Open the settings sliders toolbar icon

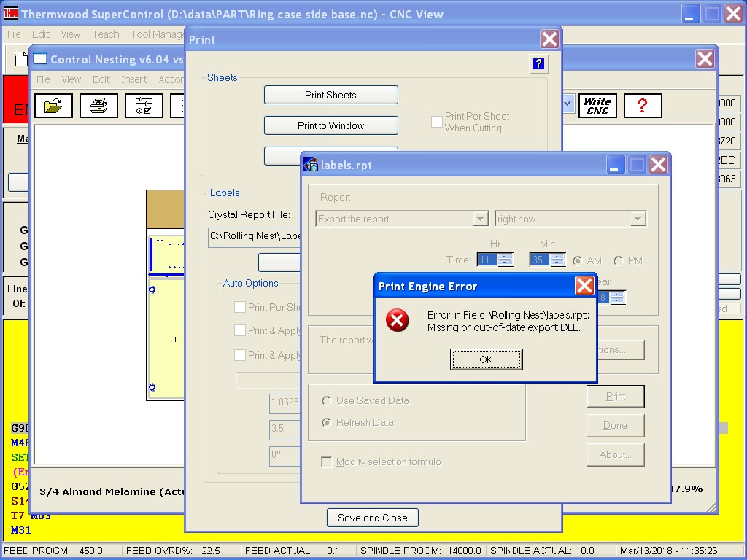coord(144,106)
